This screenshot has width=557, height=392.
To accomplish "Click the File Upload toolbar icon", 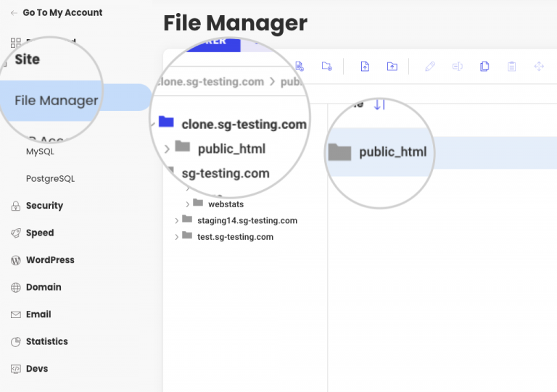I will click(x=365, y=67).
